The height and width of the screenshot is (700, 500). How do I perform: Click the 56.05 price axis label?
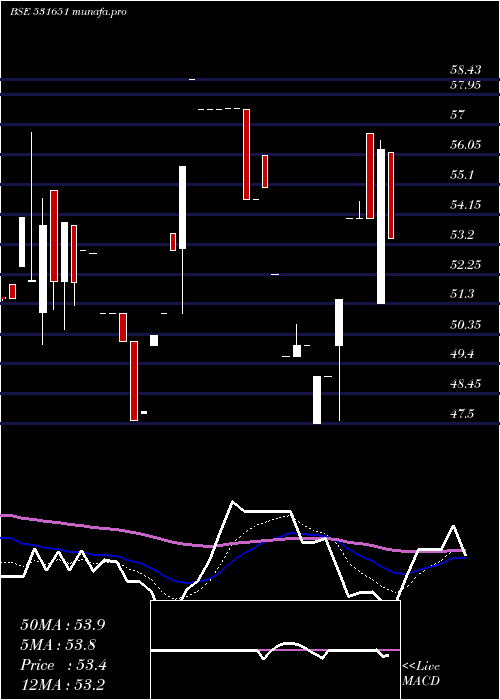click(466, 145)
